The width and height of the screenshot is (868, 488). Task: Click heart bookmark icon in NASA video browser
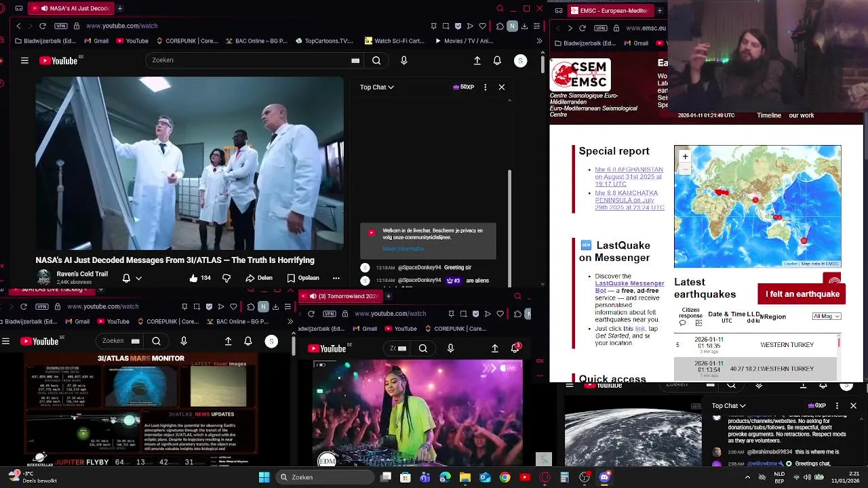click(x=482, y=26)
